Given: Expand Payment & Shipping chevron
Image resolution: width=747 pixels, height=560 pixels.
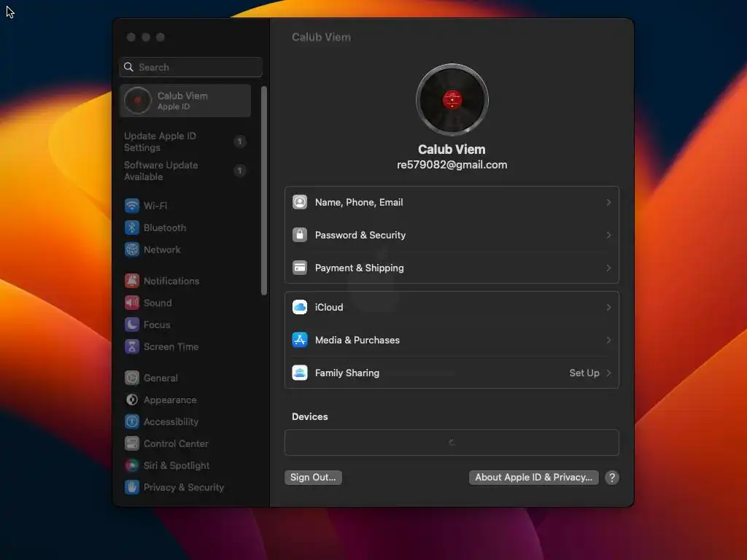Looking at the screenshot, I should coord(608,268).
